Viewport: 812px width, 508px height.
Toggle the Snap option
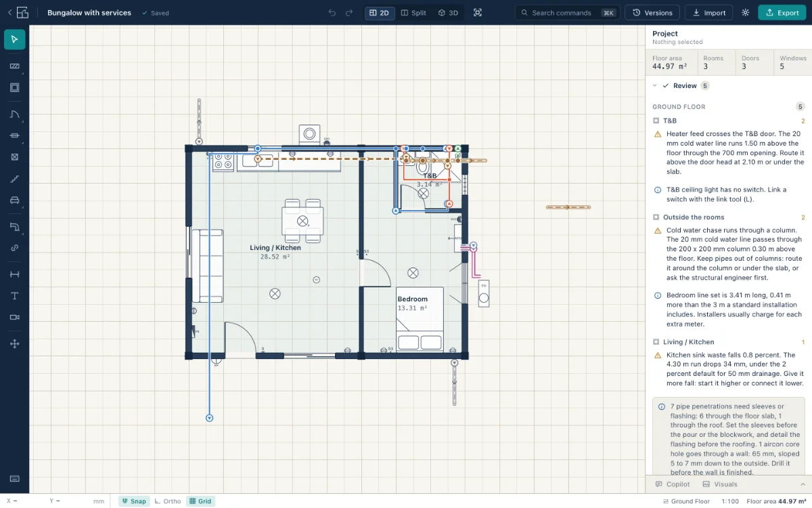pyautogui.click(x=134, y=501)
